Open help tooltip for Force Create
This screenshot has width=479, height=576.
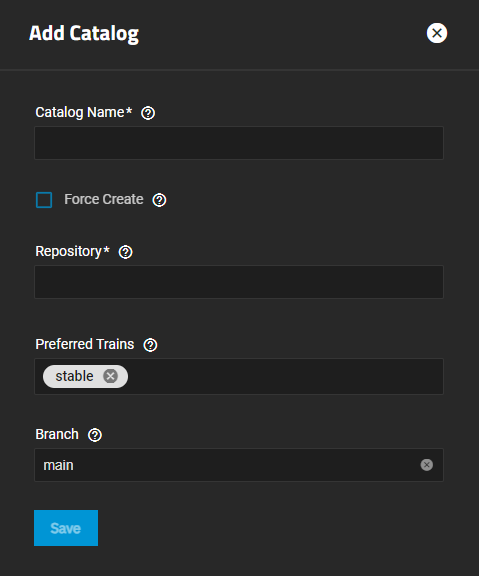pos(159,200)
